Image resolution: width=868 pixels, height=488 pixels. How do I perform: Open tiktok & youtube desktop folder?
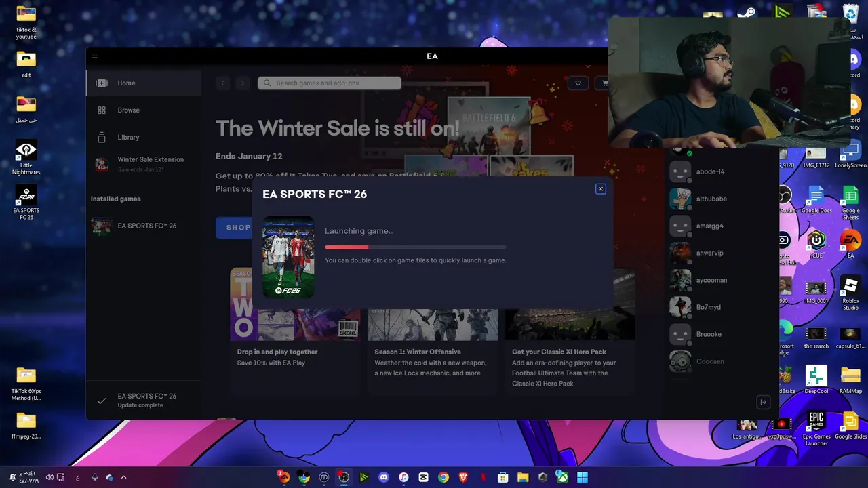click(x=26, y=22)
